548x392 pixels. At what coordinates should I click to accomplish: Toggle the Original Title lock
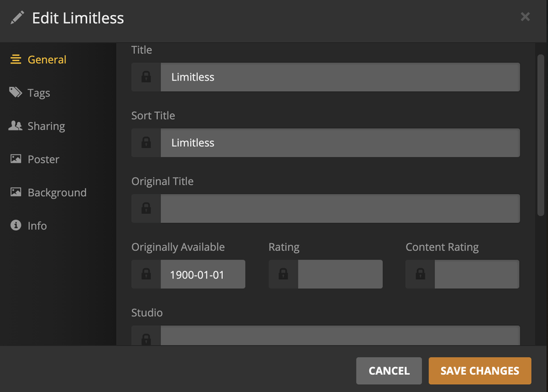pos(146,208)
